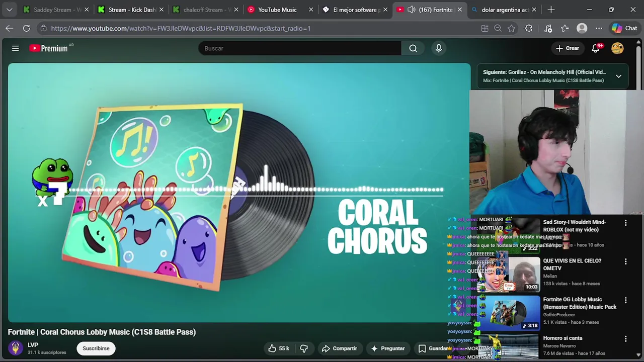
Task: Open QUE VIVIS EN EL CIELO? OMETV title
Action: coord(572,264)
